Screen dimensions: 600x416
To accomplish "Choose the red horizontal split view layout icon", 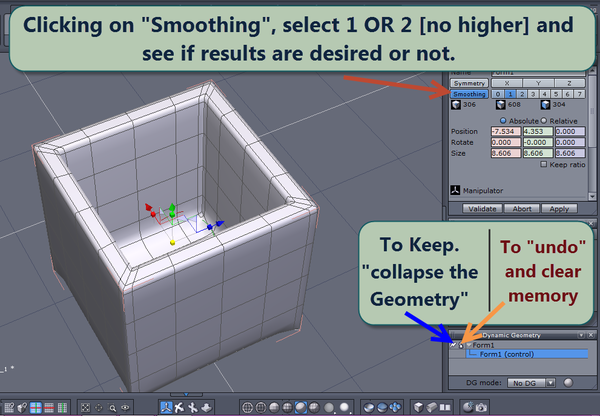I will [x=49, y=408].
